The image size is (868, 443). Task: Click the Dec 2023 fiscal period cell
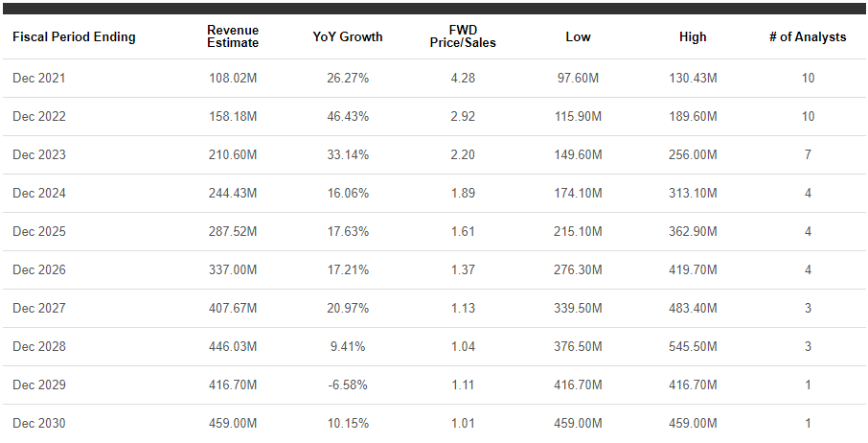[34, 155]
